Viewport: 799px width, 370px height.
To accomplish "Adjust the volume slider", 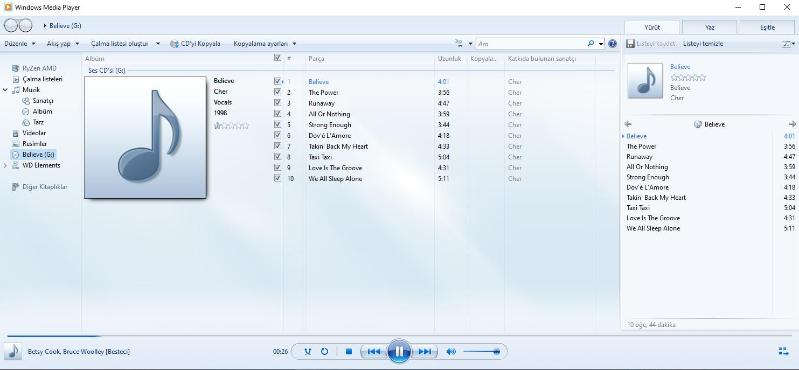I will point(482,352).
